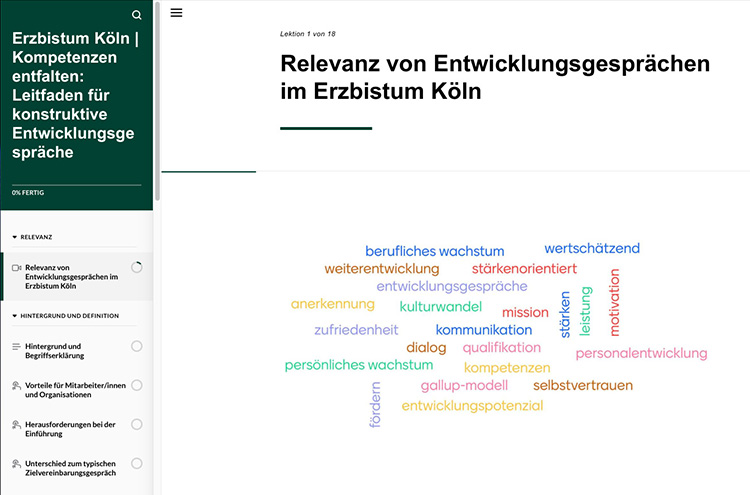
Task: Click the word zufriedenheit in the cloud
Action: (356, 330)
